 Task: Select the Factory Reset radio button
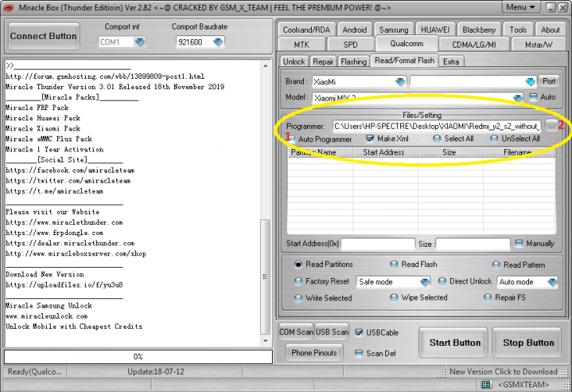(x=298, y=282)
